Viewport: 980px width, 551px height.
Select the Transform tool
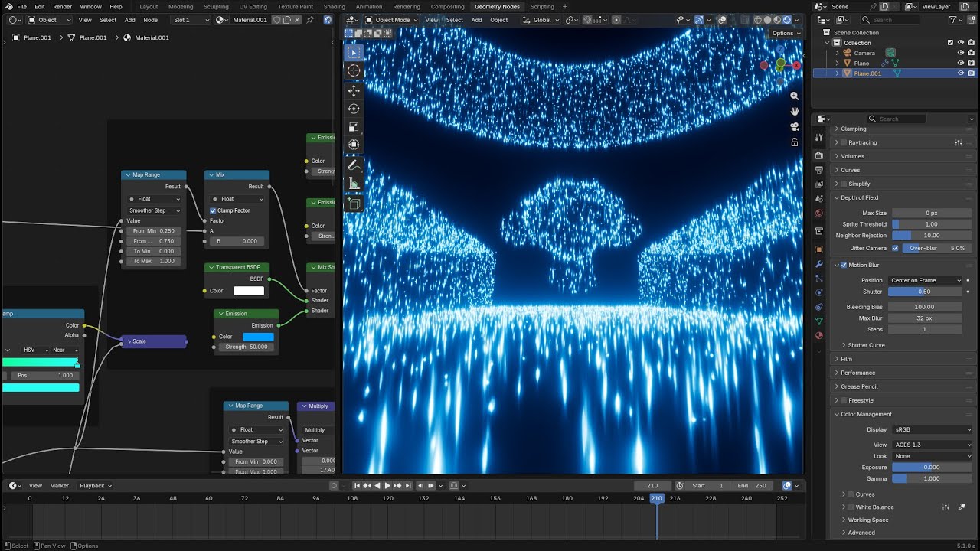[x=354, y=145]
